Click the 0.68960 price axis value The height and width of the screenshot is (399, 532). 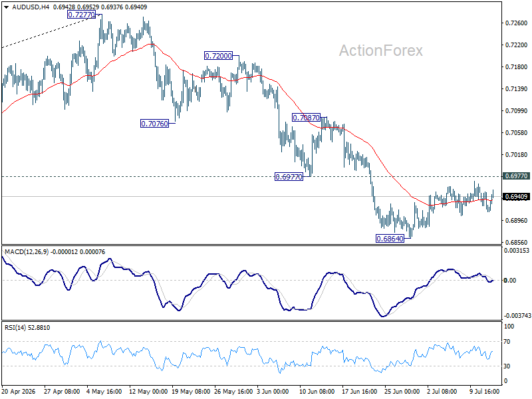point(517,221)
